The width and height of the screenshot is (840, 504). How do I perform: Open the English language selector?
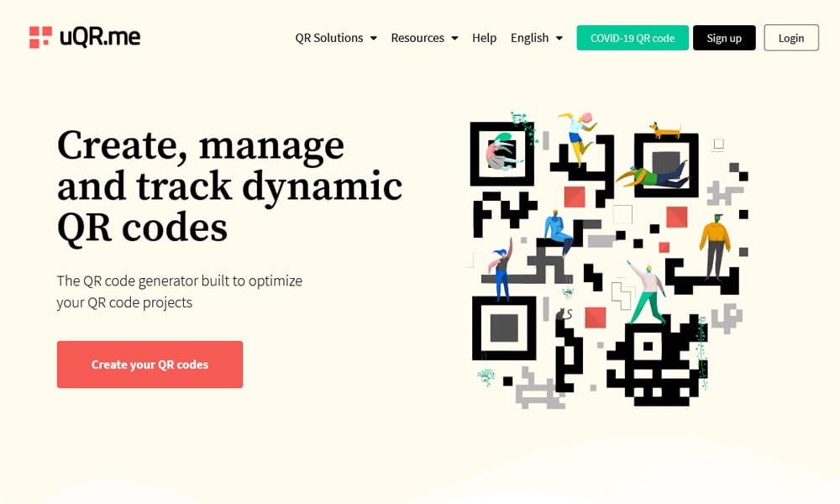(536, 38)
